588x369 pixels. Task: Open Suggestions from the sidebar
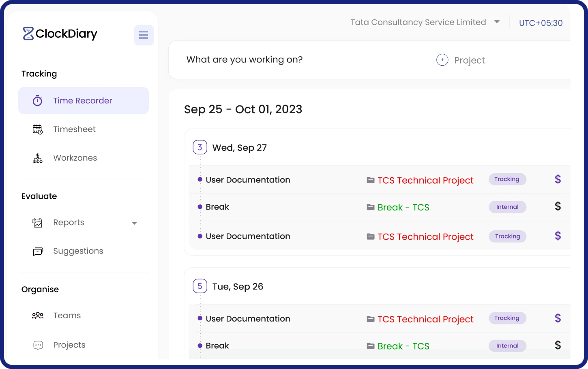pyautogui.click(x=78, y=251)
